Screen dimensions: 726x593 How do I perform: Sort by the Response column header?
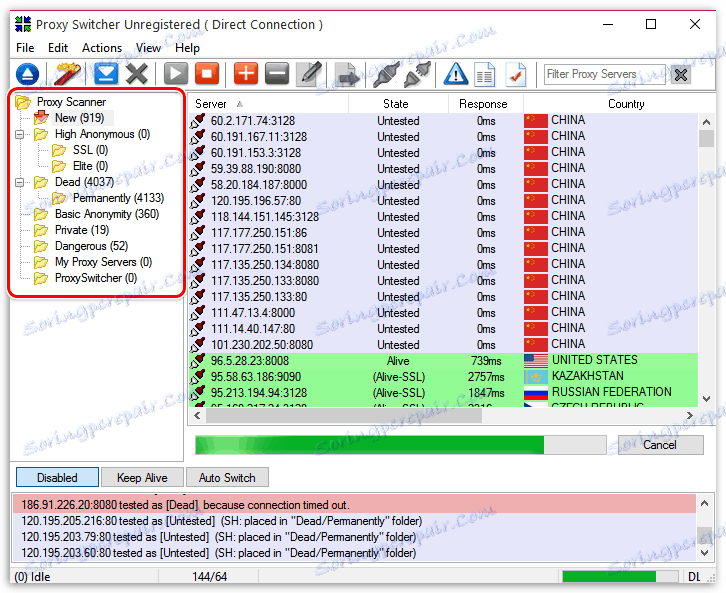[x=486, y=104]
